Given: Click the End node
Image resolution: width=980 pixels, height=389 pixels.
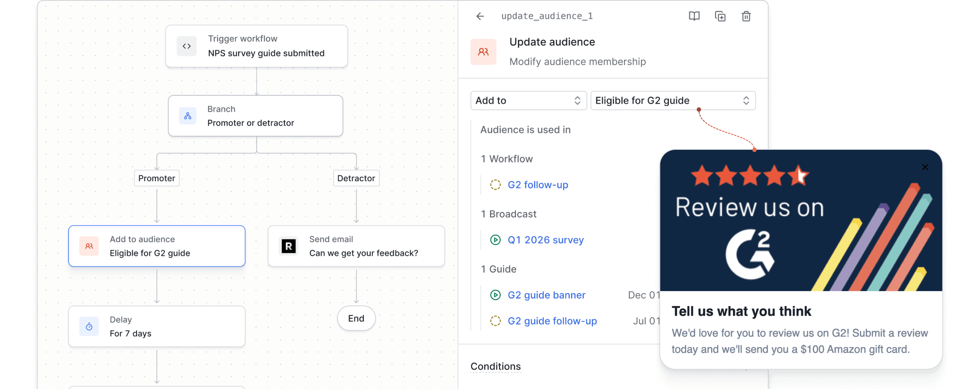Looking at the screenshot, I should tap(356, 319).
